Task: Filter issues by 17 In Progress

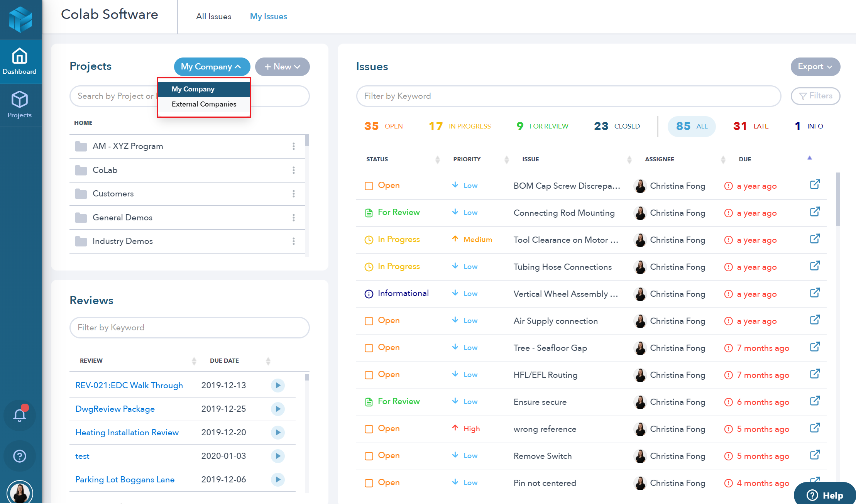Action: point(460,126)
